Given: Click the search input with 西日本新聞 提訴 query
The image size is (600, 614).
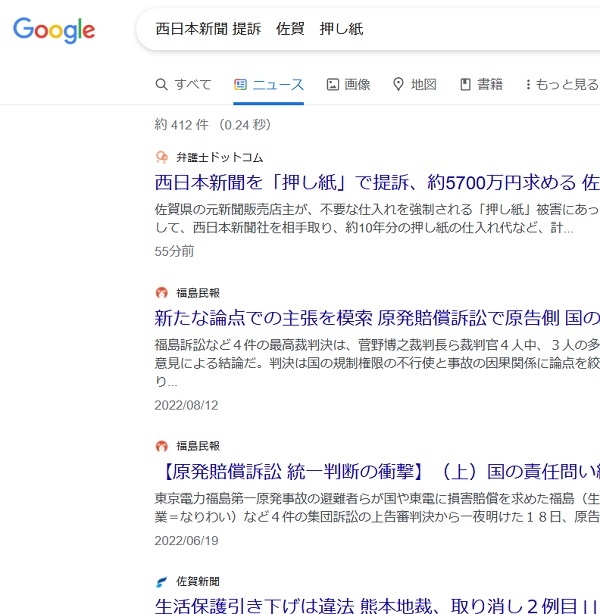Looking at the screenshot, I should tap(368, 29).
